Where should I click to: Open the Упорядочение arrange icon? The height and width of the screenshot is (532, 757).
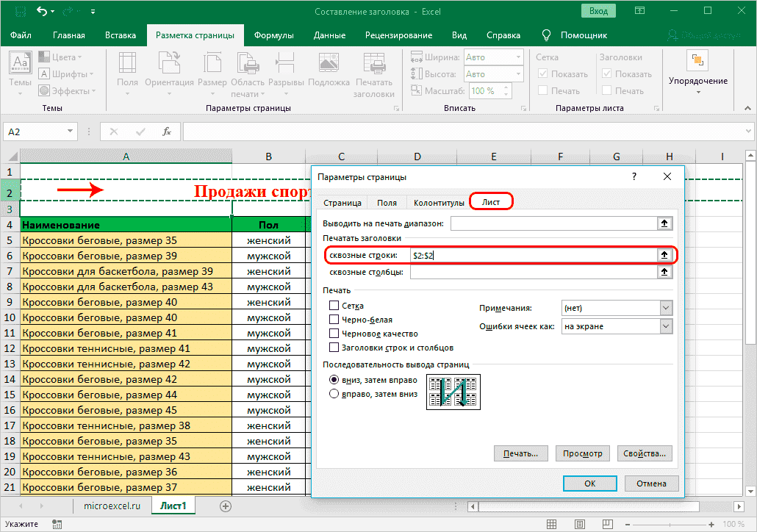tap(697, 62)
